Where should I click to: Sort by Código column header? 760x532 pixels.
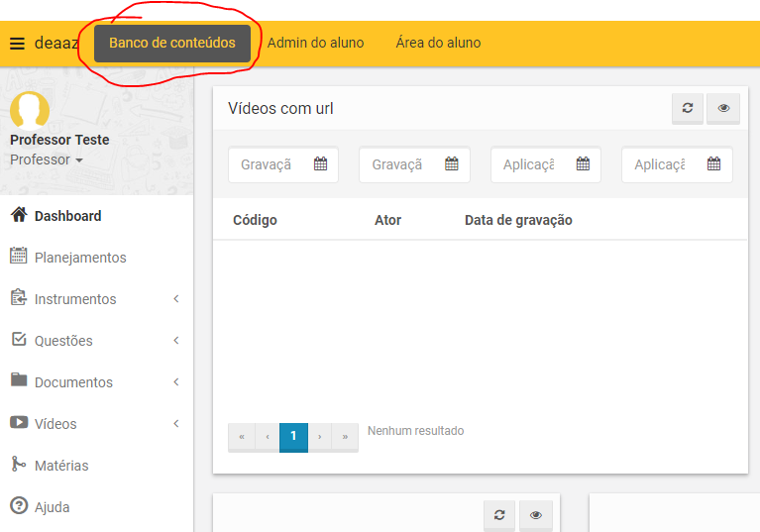click(255, 220)
